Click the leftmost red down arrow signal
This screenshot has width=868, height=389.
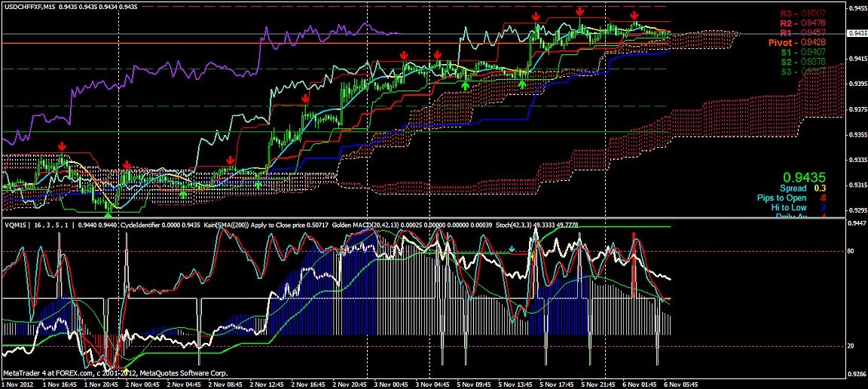[62, 145]
